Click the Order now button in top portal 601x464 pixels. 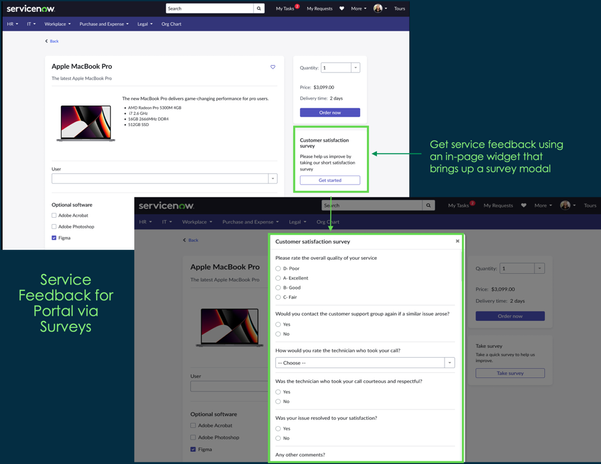[330, 113]
